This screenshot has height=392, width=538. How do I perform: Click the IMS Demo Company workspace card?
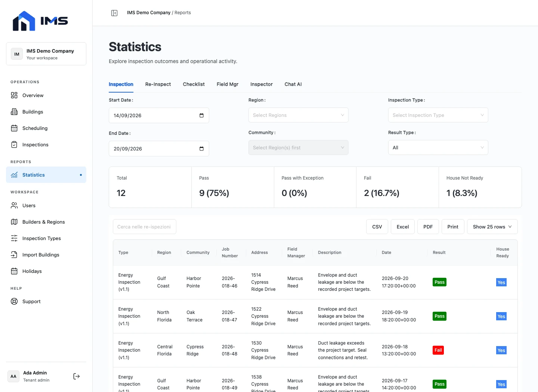pyautogui.click(x=46, y=54)
